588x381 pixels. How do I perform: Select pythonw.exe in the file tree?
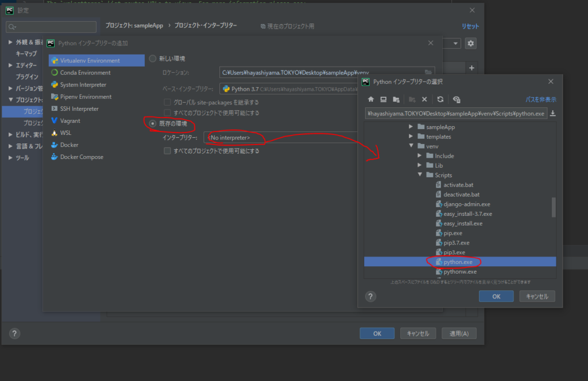point(460,271)
